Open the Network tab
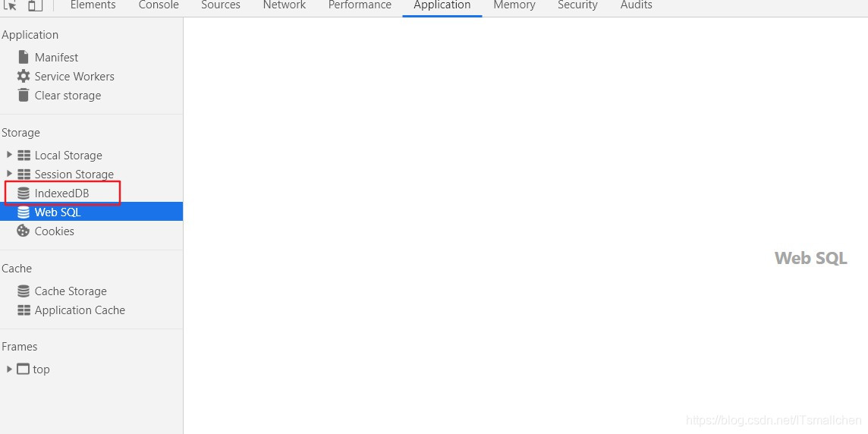 pyautogui.click(x=284, y=5)
